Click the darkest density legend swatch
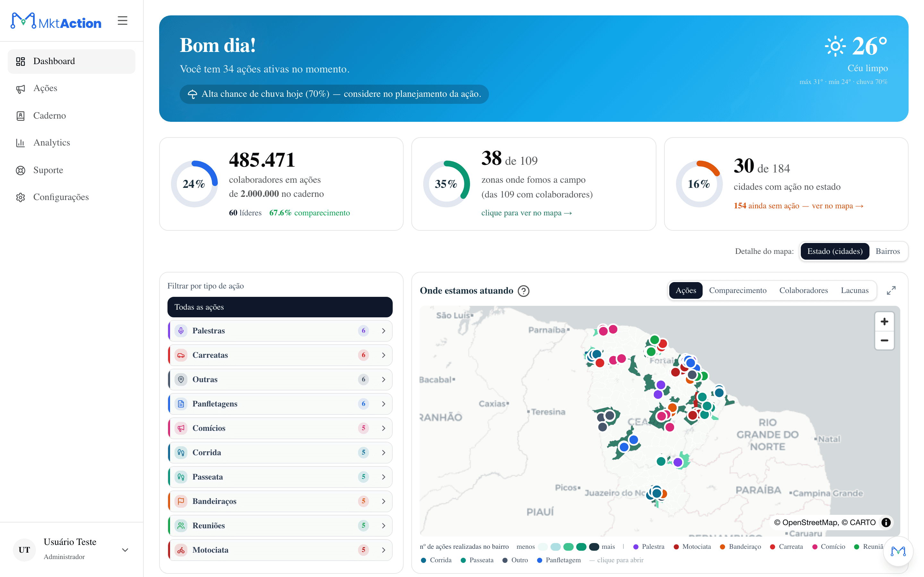 pos(594,547)
